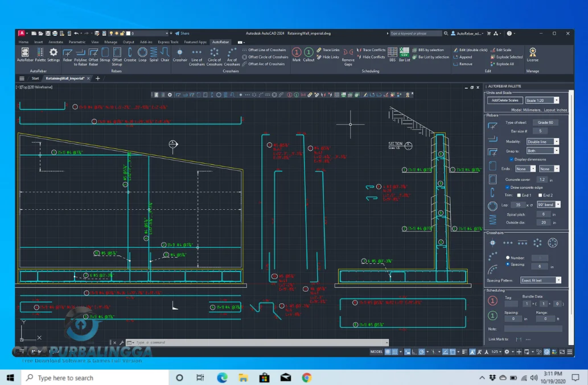Click the red Mark tool in ribbon
The width and height of the screenshot is (588, 385).
tap(296, 55)
